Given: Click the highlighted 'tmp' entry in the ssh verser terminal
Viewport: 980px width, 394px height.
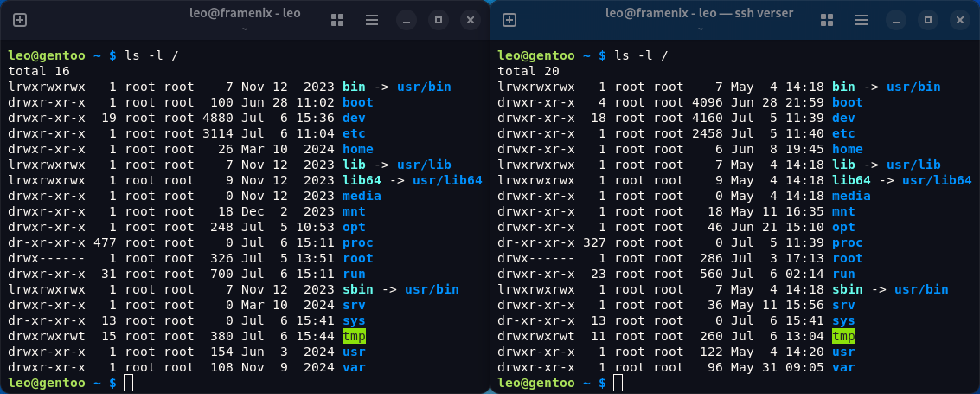Looking at the screenshot, I should (843, 337).
